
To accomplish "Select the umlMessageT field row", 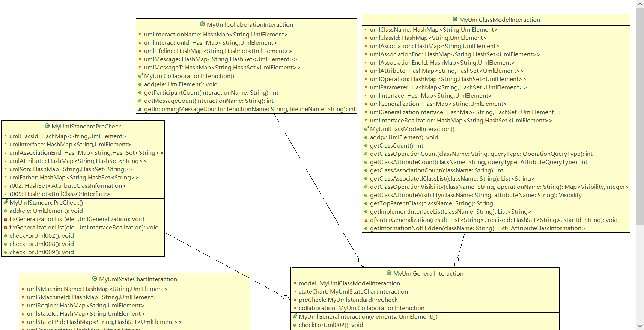I will click(x=222, y=68).
